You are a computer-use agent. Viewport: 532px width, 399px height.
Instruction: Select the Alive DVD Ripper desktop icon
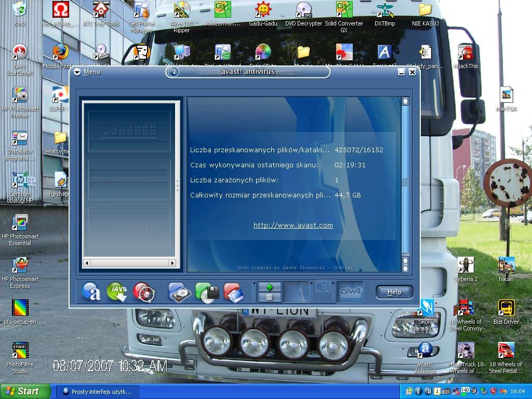182,18
